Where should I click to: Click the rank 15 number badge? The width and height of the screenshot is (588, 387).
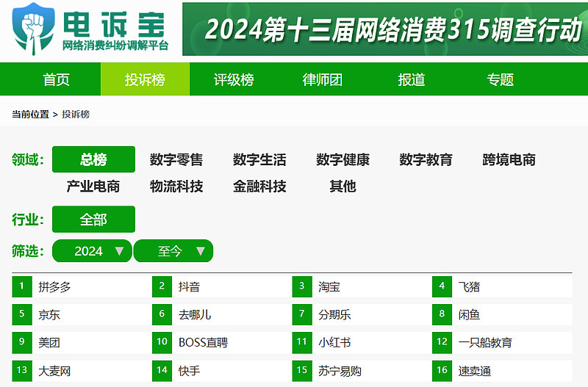302,371
